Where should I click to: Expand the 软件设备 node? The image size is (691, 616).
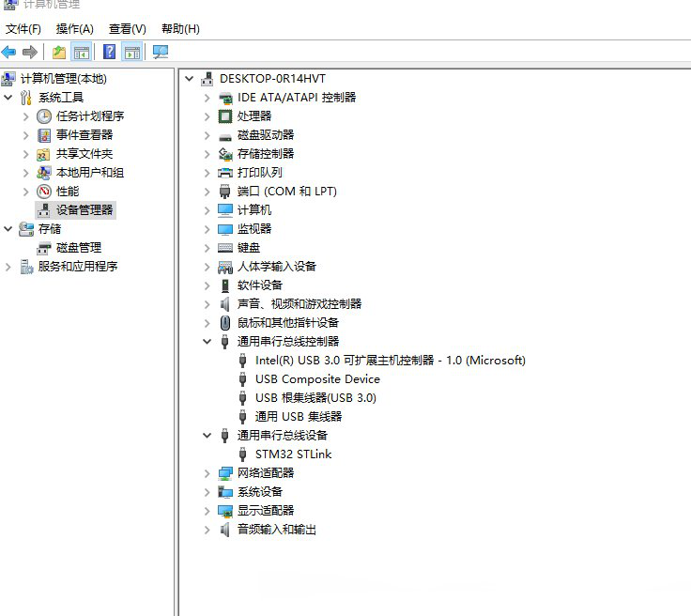207,285
